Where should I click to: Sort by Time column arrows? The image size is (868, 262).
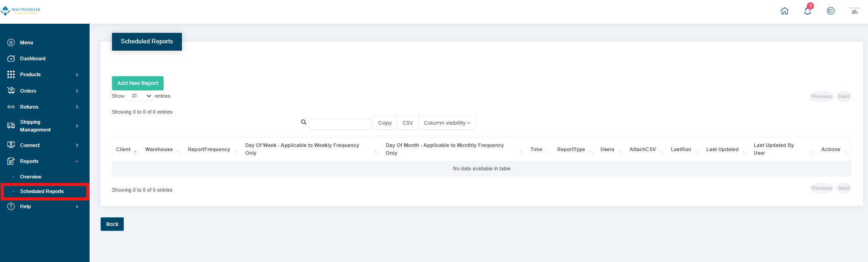tap(548, 152)
